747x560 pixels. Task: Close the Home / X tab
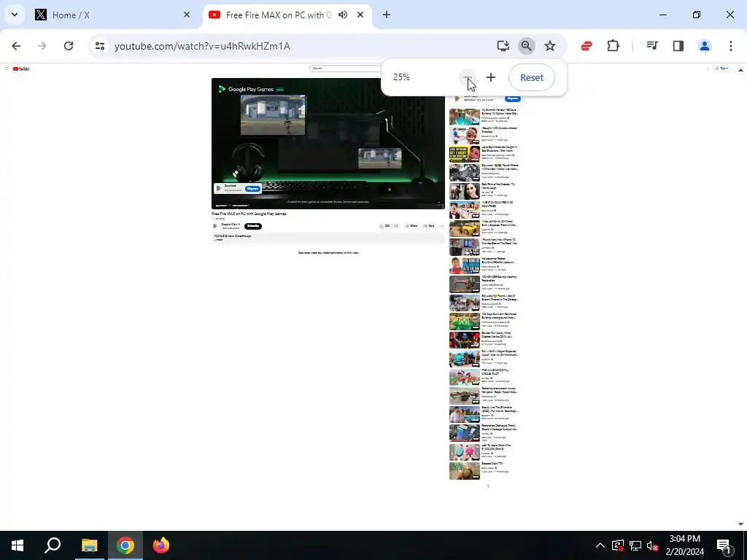tap(187, 15)
